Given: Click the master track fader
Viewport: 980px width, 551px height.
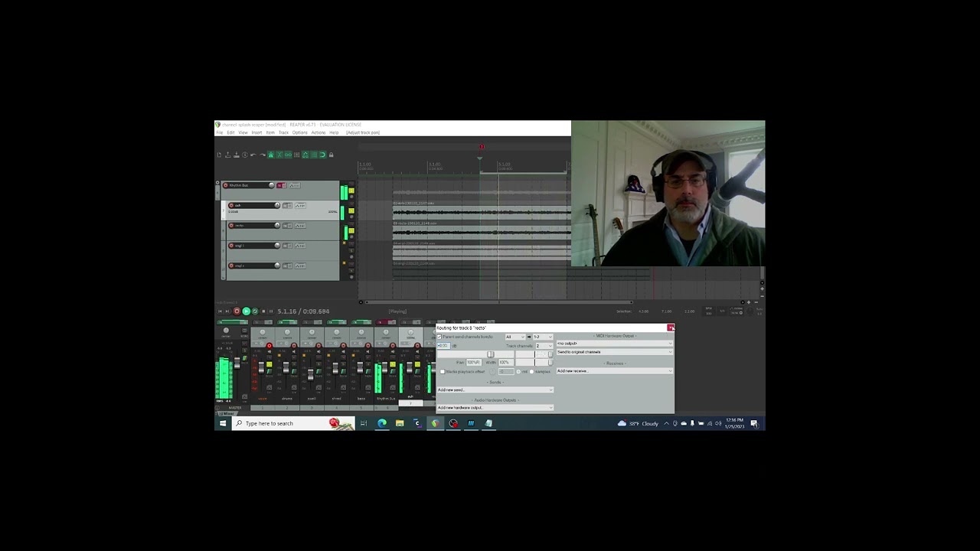Looking at the screenshot, I should 237,364.
